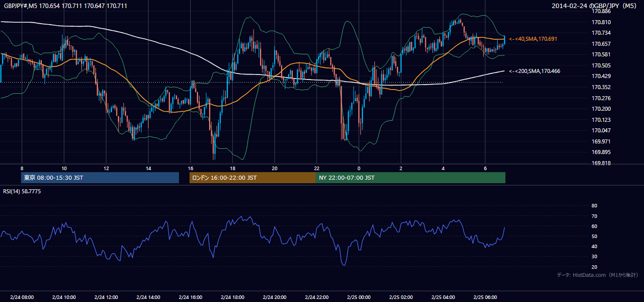Click the 2/25 06:00 date label

[x=485, y=297]
